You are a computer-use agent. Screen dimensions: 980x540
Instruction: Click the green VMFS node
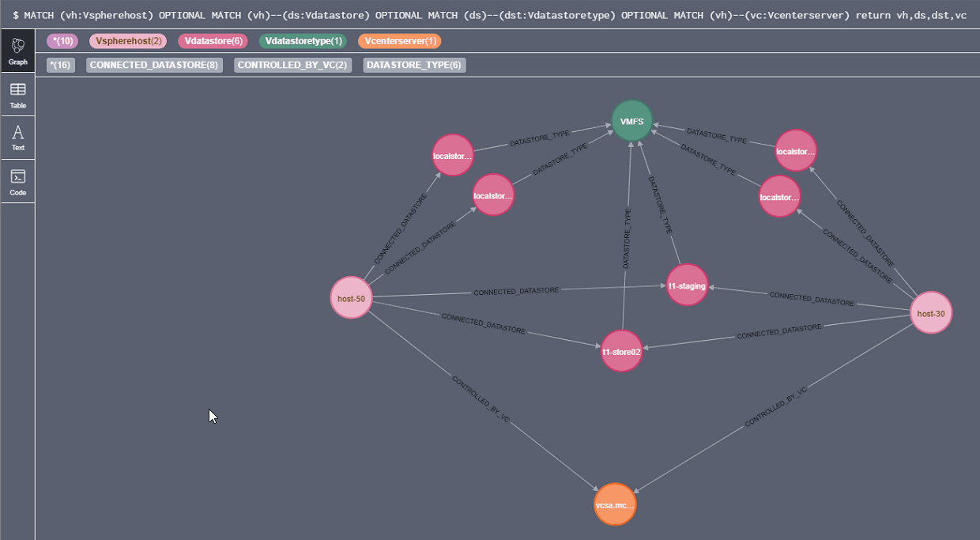pos(631,121)
